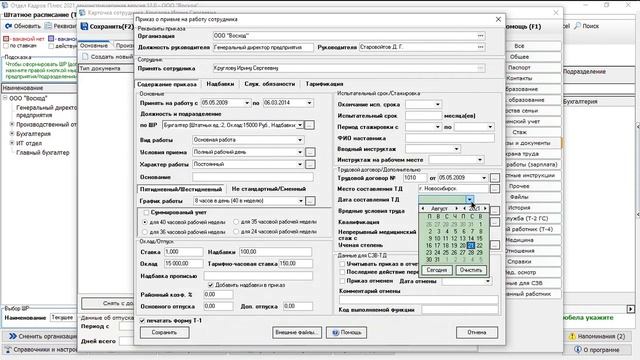640x360 pixels.
Task: Click Помощь button icon in dialog
Action: tap(336, 333)
